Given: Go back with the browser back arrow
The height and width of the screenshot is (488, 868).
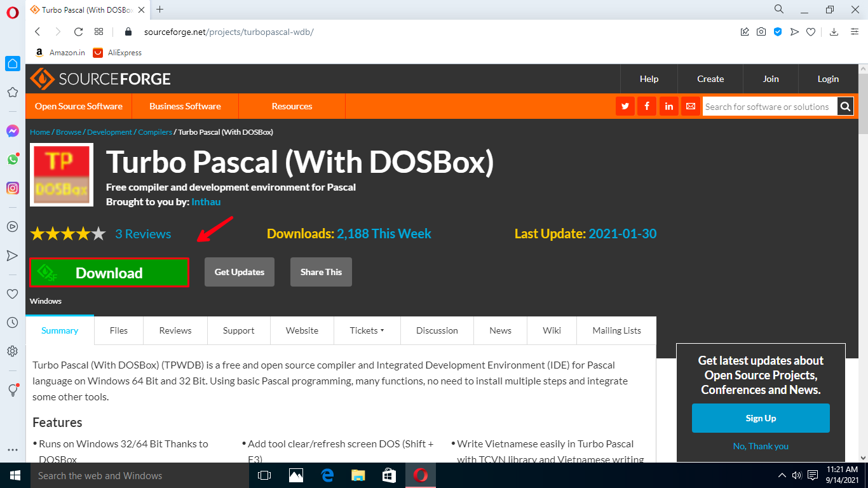Looking at the screenshot, I should pos(37,32).
